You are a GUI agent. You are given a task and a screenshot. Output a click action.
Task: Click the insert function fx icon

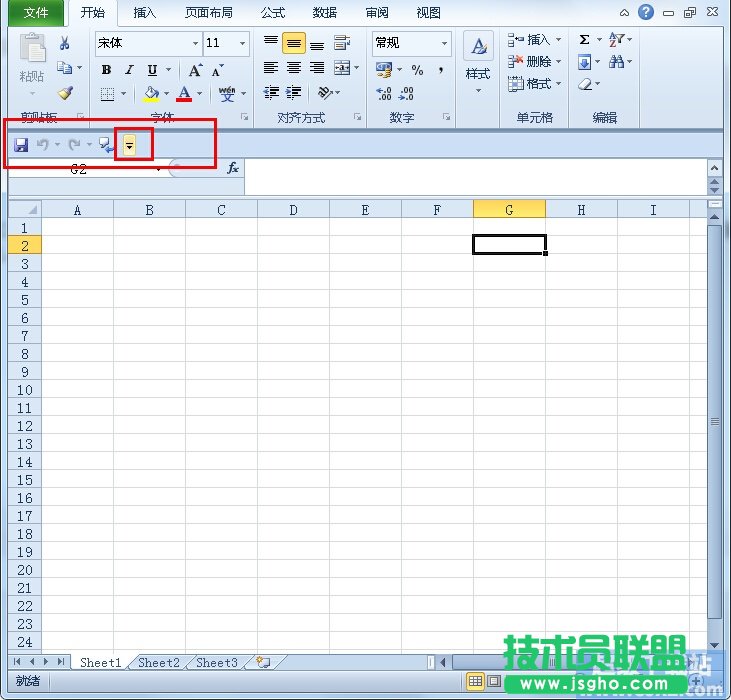pyautogui.click(x=232, y=168)
